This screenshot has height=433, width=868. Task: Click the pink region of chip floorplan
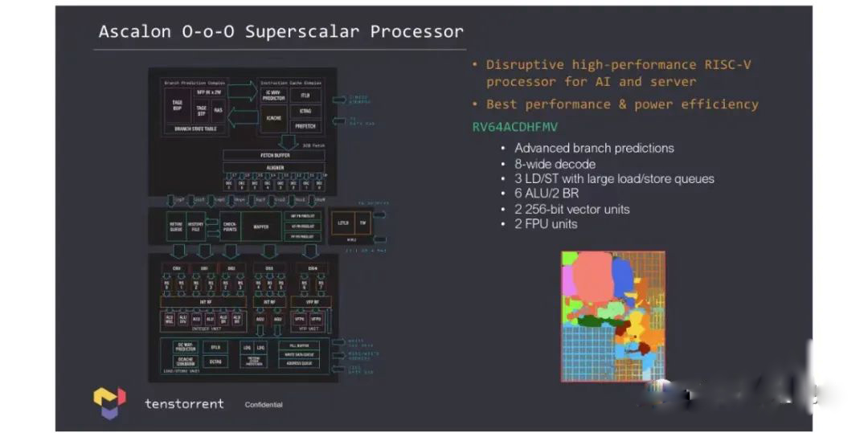point(592,278)
